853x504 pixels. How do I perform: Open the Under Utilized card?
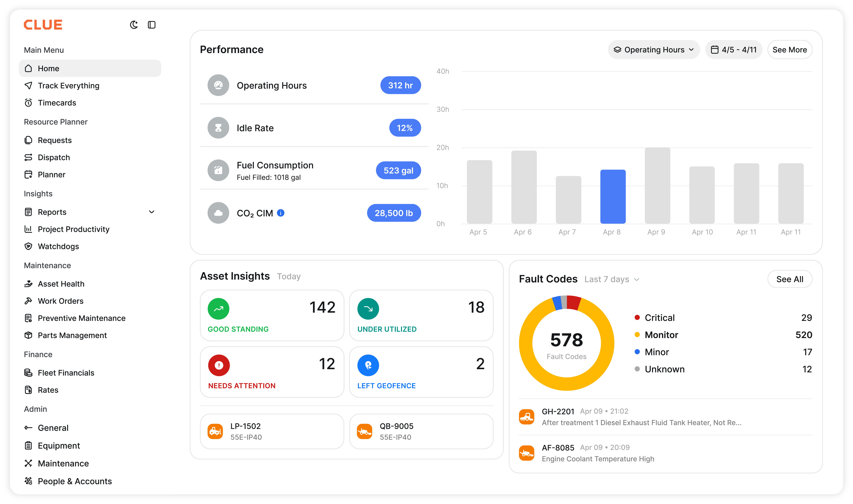pos(421,316)
